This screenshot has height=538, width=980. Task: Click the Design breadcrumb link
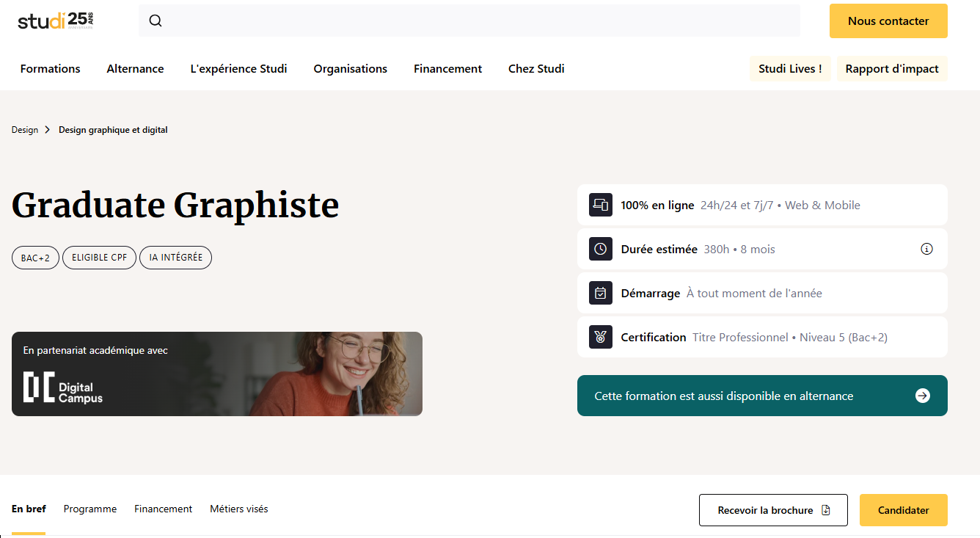(25, 130)
